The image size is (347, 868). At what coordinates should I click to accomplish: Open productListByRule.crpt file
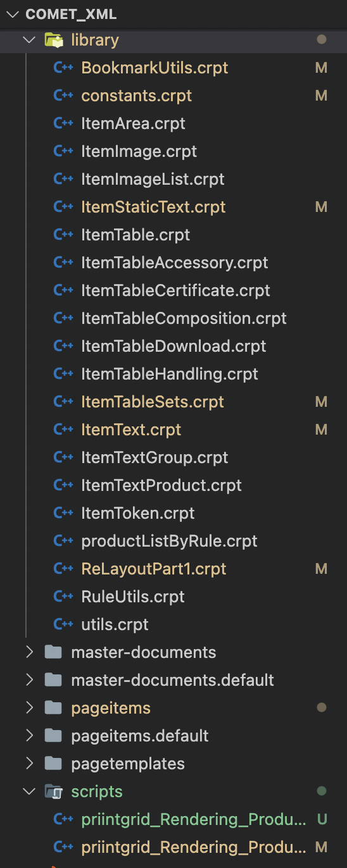170,541
